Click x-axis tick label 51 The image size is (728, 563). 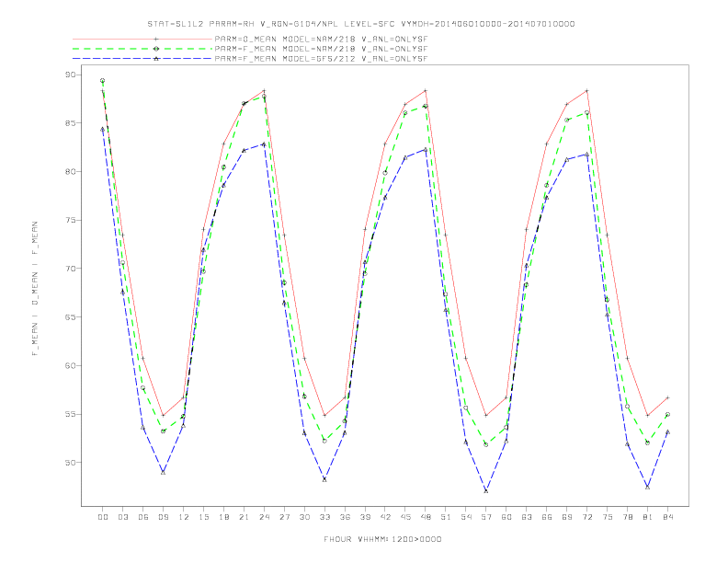coord(446,517)
